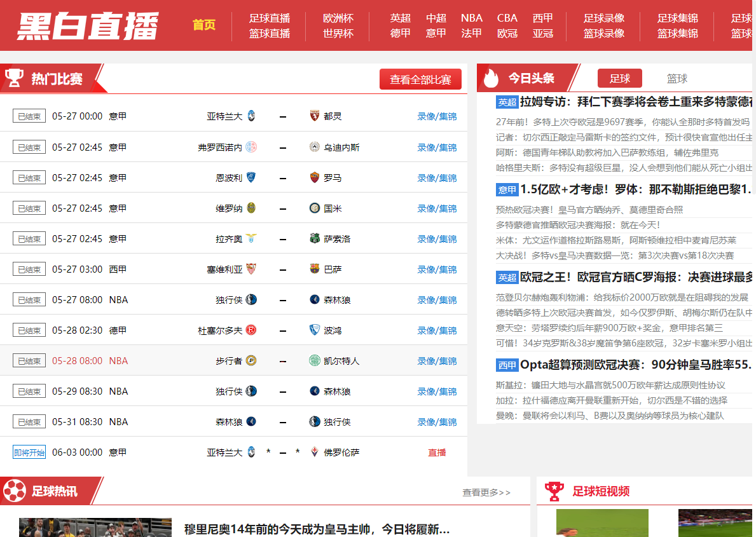Open 录像/集锦 for 森林狼 vs 独行侠 05-31
The width and height of the screenshot is (756, 537).
tap(437, 422)
